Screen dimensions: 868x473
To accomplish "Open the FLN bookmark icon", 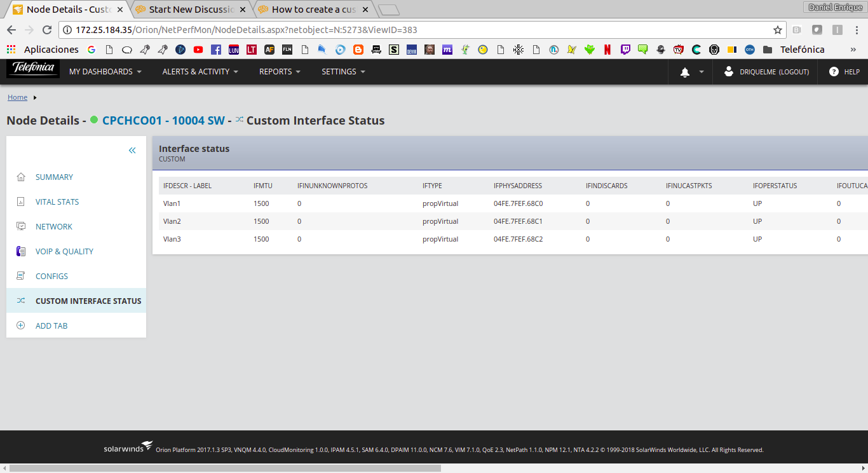I will click(x=287, y=50).
